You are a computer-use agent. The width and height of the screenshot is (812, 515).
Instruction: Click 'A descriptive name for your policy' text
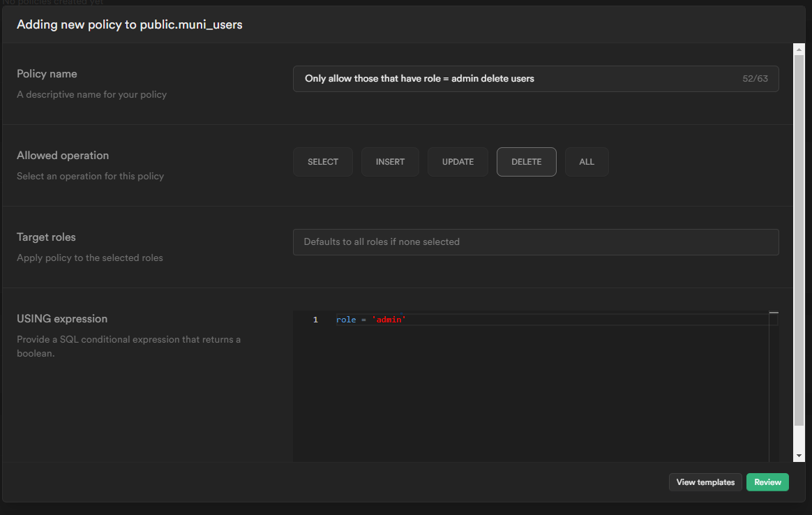pos(91,94)
